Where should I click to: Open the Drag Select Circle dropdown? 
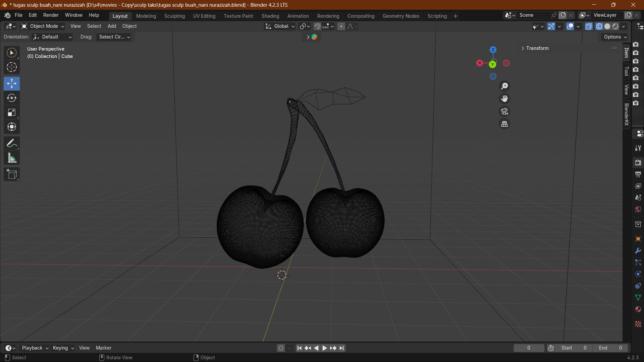point(114,37)
